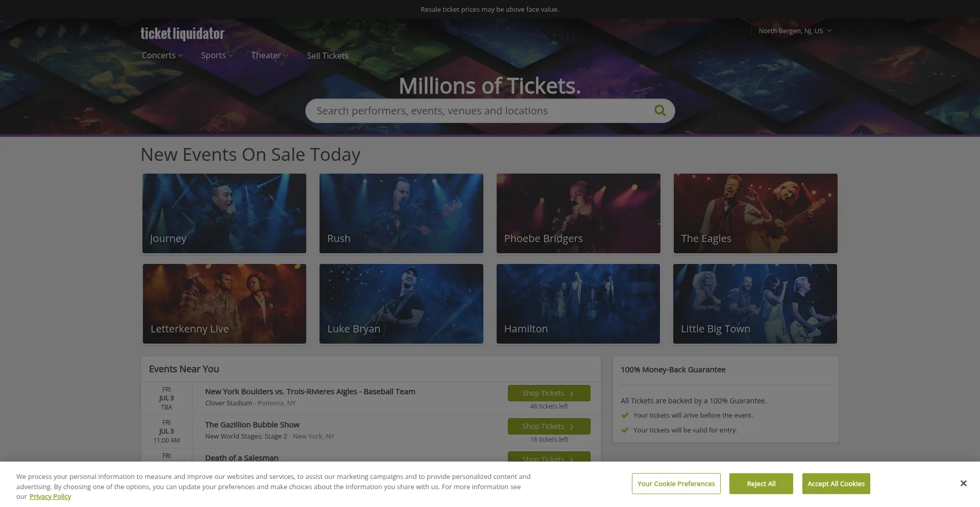Open the Hamilton event card
This screenshot has height=507, width=980.
(x=578, y=304)
